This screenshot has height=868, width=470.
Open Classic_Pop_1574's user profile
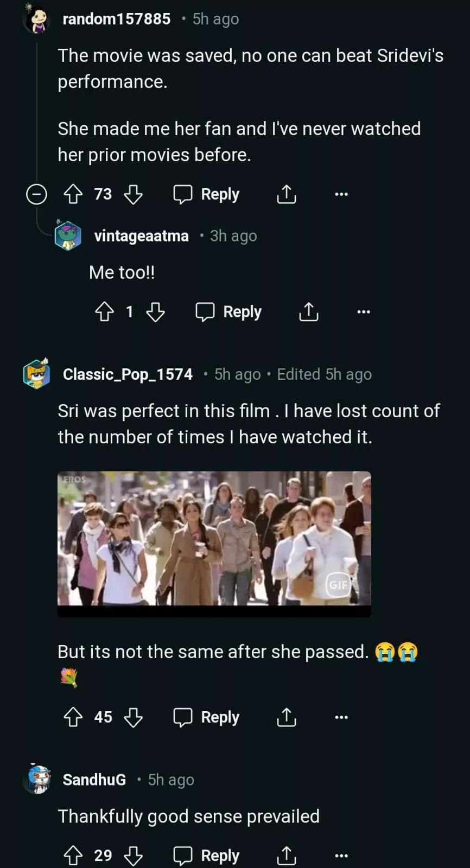(128, 374)
